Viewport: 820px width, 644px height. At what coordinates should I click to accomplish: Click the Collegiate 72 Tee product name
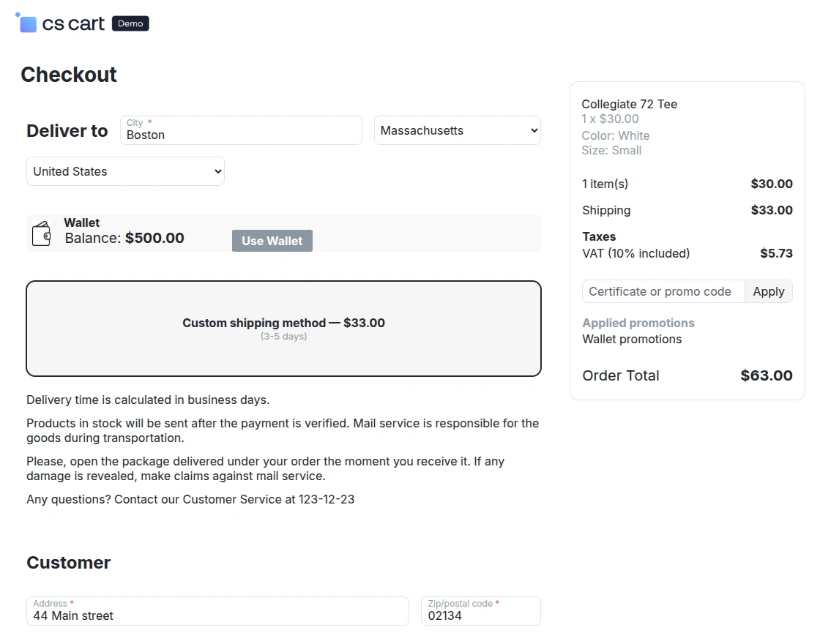tap(629, 104)
